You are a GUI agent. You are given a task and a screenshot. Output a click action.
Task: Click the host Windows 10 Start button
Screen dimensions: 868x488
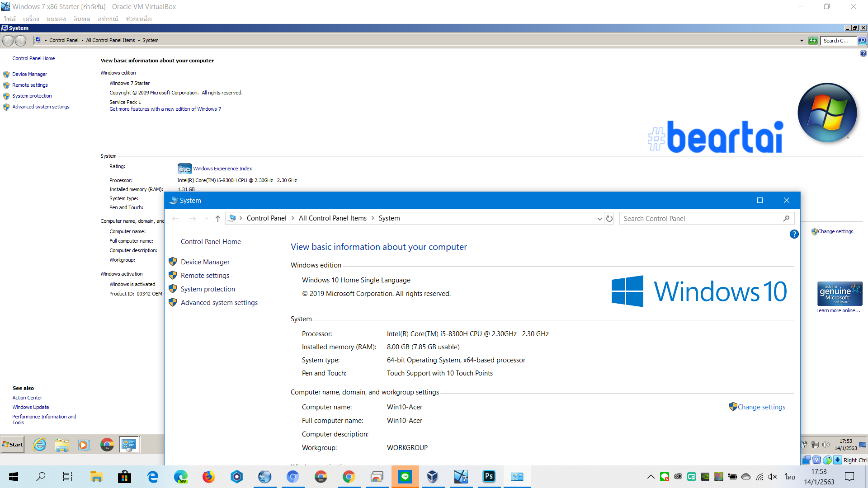(14, 477)
